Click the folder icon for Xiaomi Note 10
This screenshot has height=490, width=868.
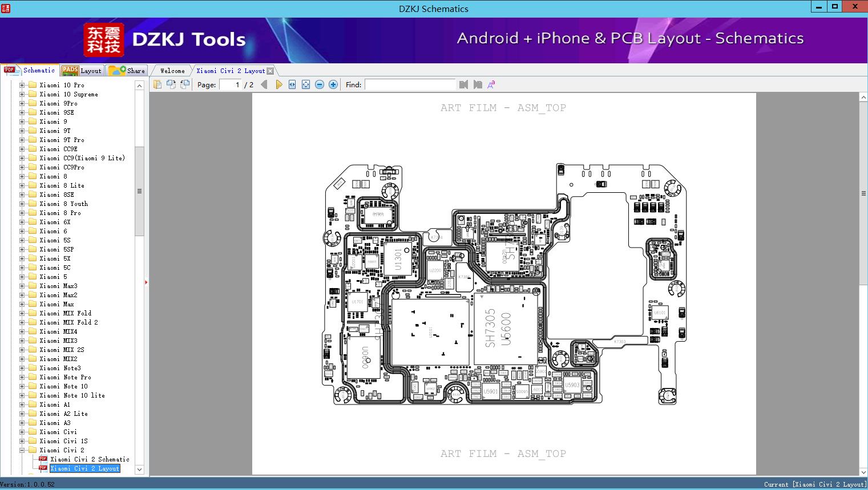(x=33, y=386)
